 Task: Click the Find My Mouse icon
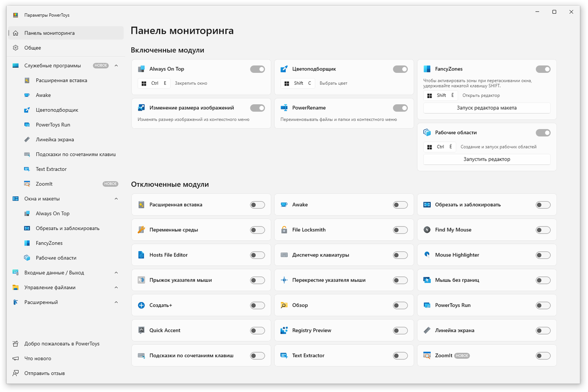click(x=427, y=230)
